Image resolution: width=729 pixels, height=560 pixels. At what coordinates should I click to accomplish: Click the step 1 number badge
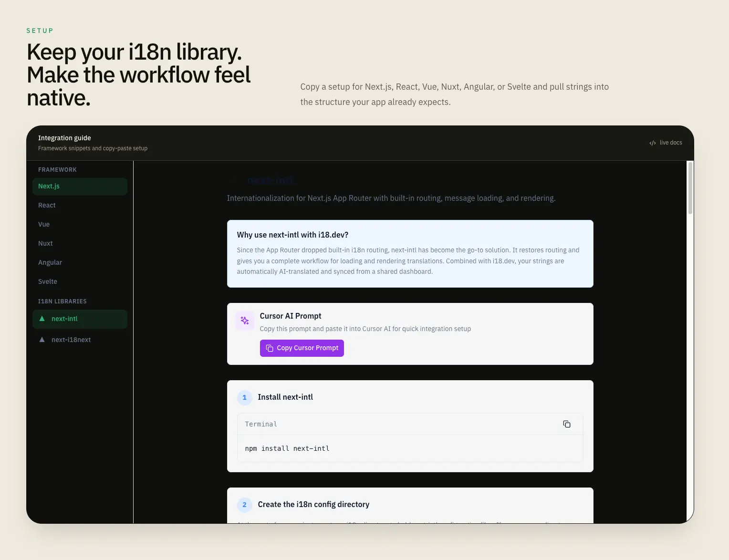click(x=245, y=397)
